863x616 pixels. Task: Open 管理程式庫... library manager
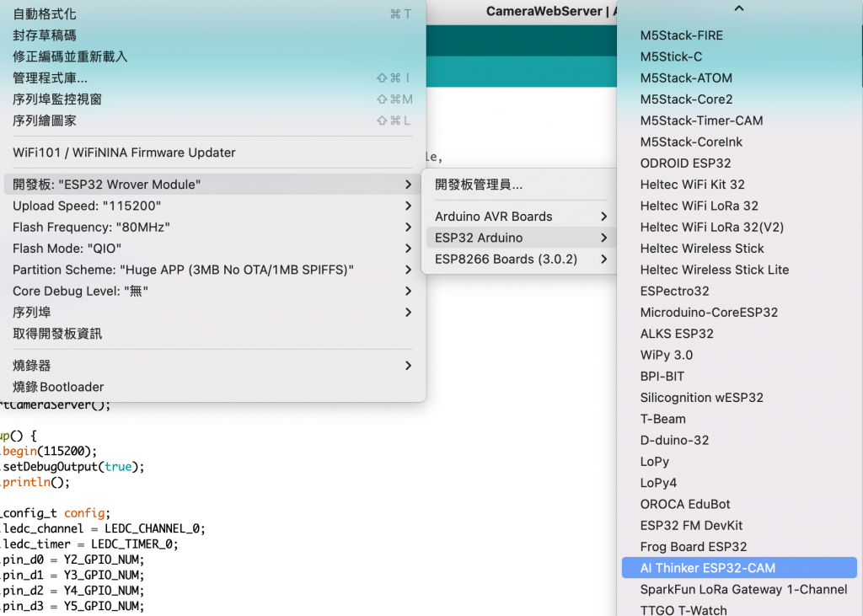[213, 78]
